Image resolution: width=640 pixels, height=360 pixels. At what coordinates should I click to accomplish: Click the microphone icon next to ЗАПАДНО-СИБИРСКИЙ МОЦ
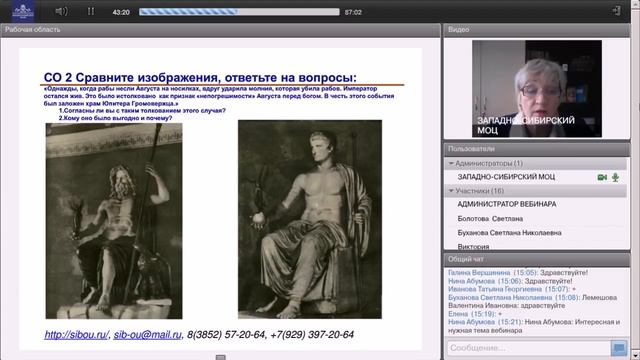[x=616, y=177]
